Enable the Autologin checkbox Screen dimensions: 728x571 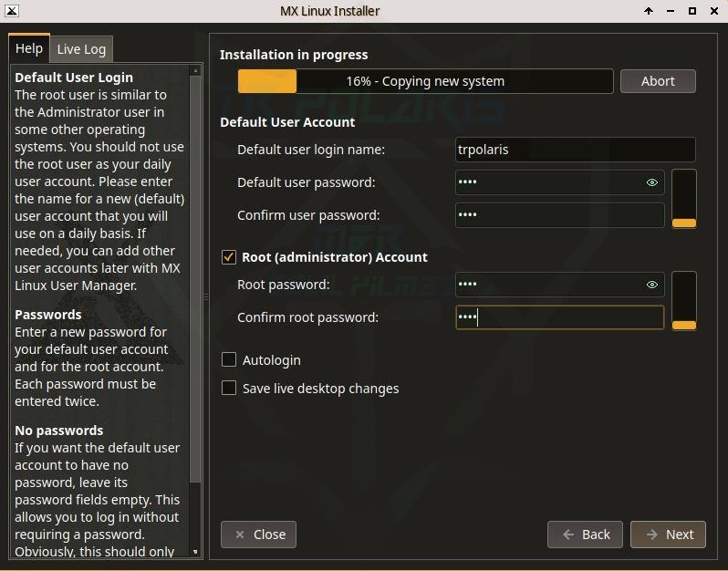coord(229,359)
